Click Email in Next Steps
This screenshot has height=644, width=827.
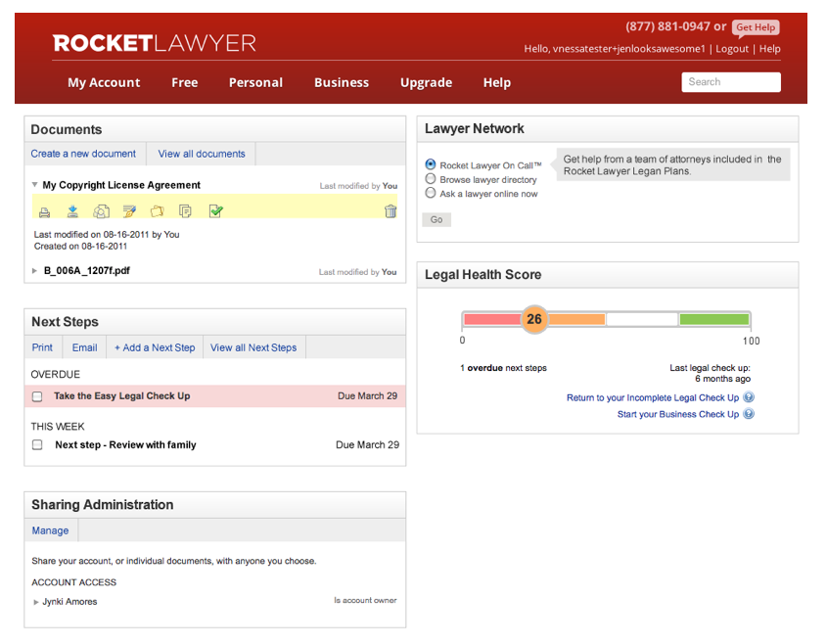[84, 347]
